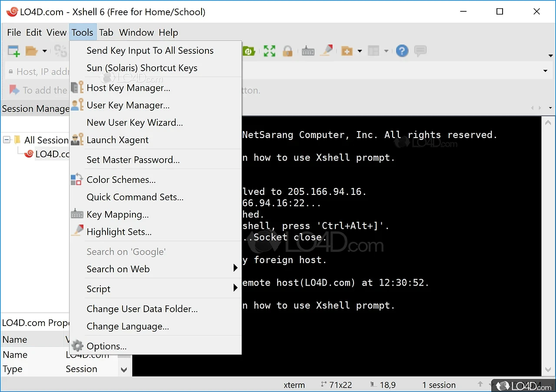The width and height of the screenshot is (556, 392).
Task: Click the green Xftp toolbar icon
Action: coord(249,51)
